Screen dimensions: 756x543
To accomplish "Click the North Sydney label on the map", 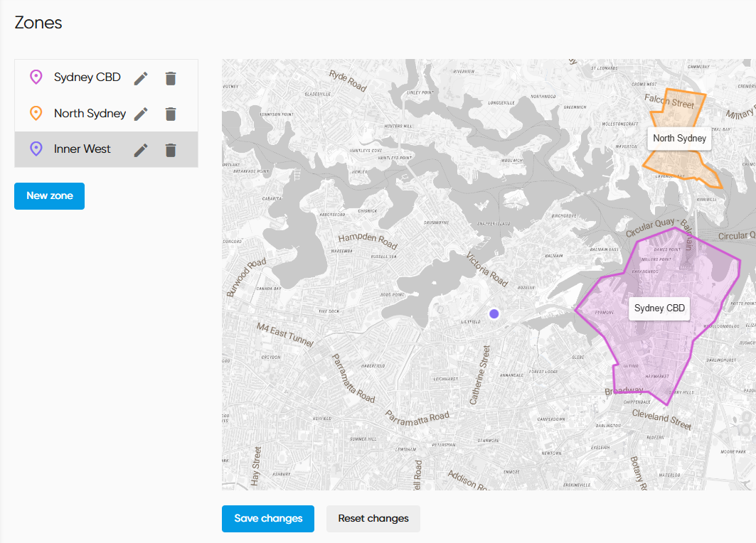I will (x=679, y=139).
